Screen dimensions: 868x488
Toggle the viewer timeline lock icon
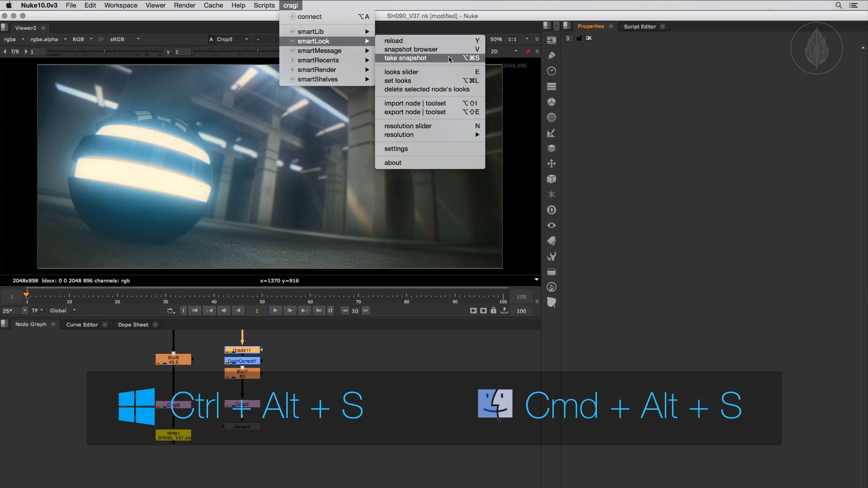494,310
